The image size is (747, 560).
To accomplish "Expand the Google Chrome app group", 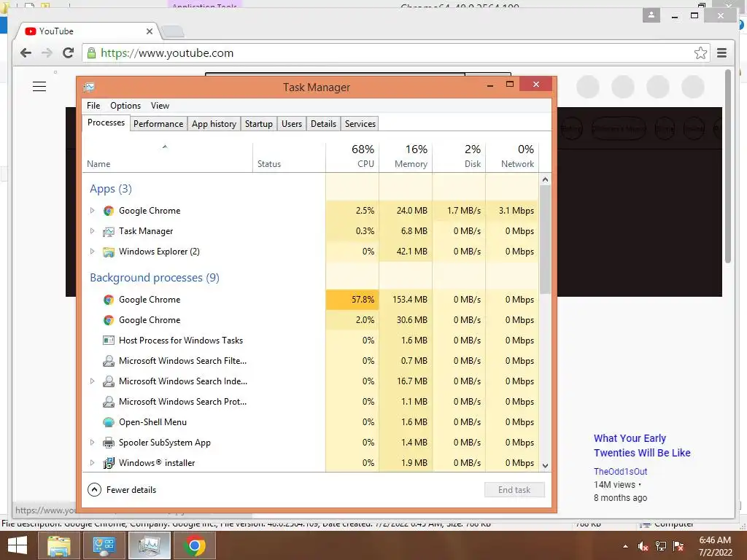I will [93, 211].
